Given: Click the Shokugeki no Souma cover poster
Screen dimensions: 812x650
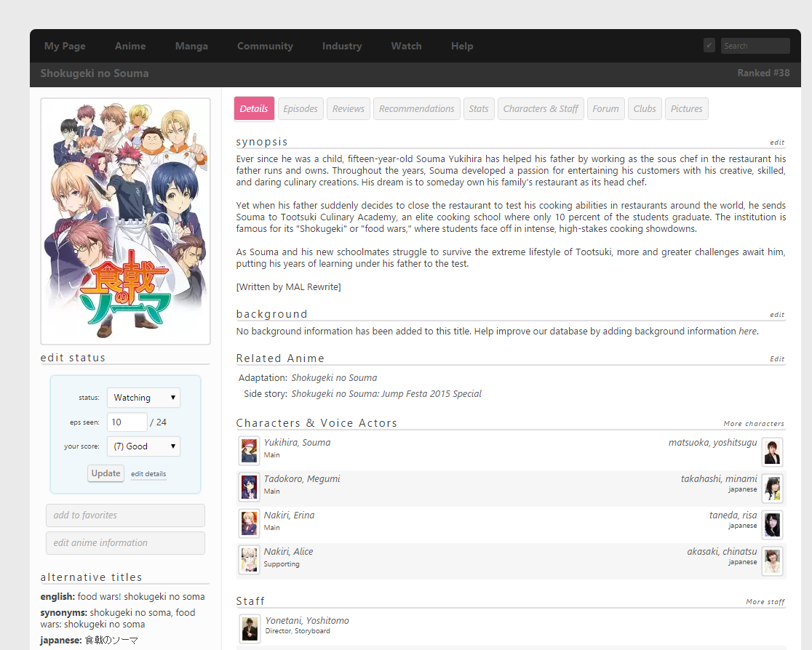Looking at the screenshot, I should click(x=125, y=221).
